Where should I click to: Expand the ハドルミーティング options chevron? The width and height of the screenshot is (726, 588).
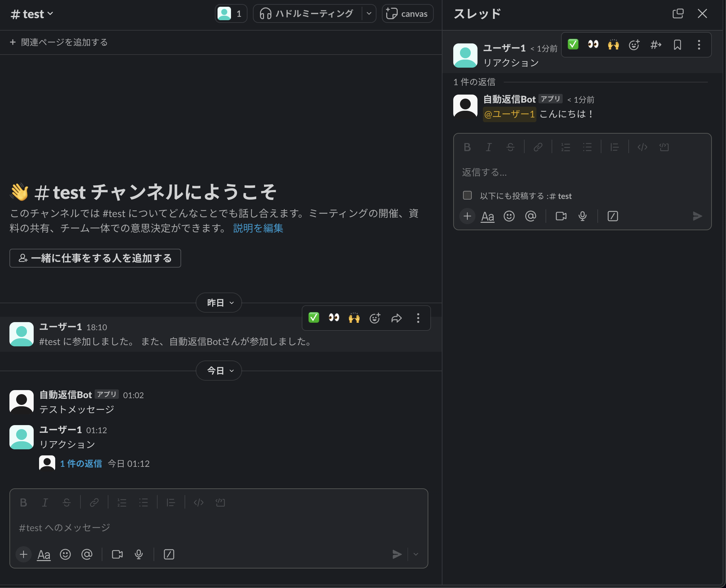(369, 13)
